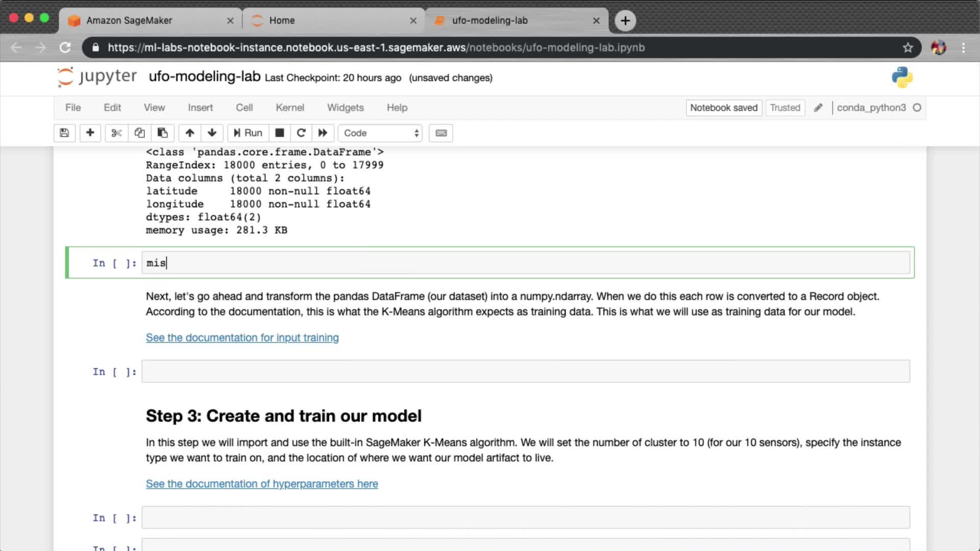This screenshot has width=980, height=551.
Task: Open documentation for input training link
Action: tap(242, 338)
